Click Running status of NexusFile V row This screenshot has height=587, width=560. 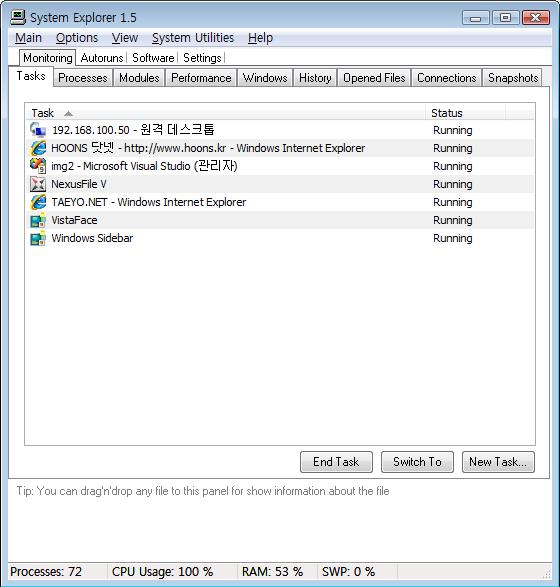click(x=453, y=184)
